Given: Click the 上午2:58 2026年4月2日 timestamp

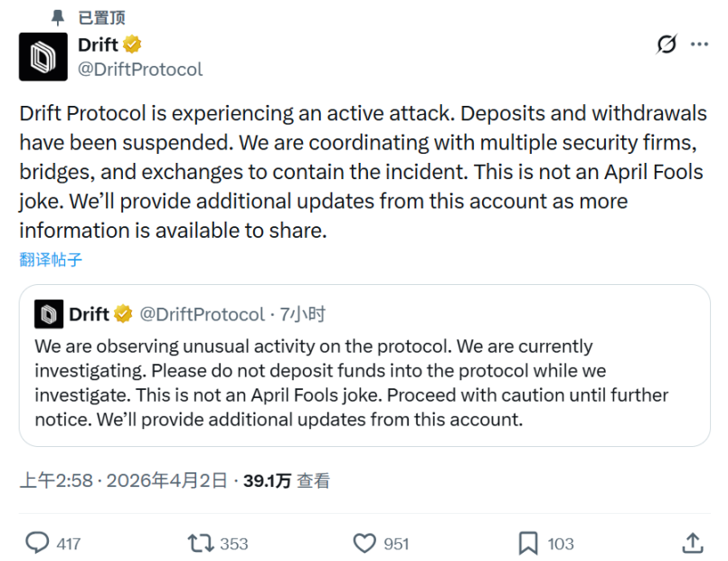Looking at the screenshot, I should (x=123, y=481).
